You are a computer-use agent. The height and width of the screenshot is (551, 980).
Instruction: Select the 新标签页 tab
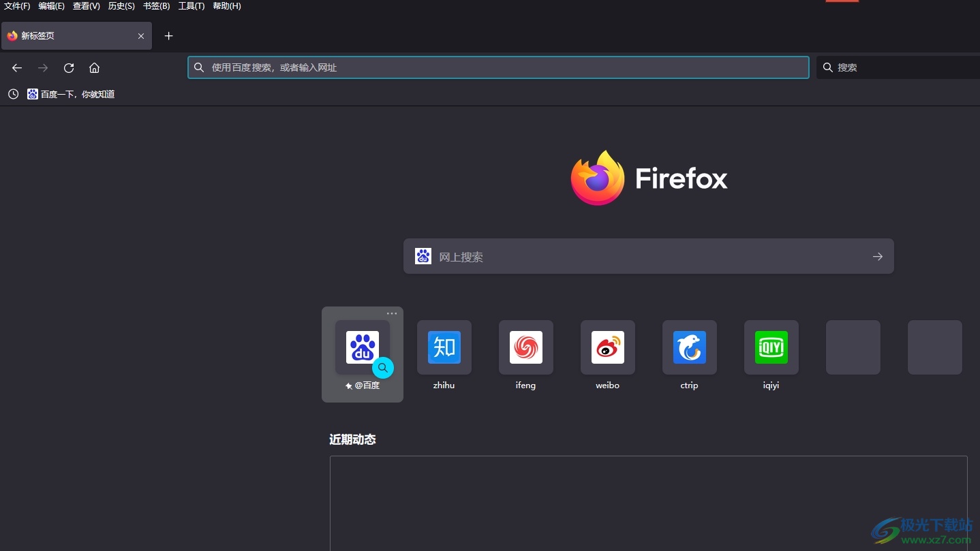point(76,36)
